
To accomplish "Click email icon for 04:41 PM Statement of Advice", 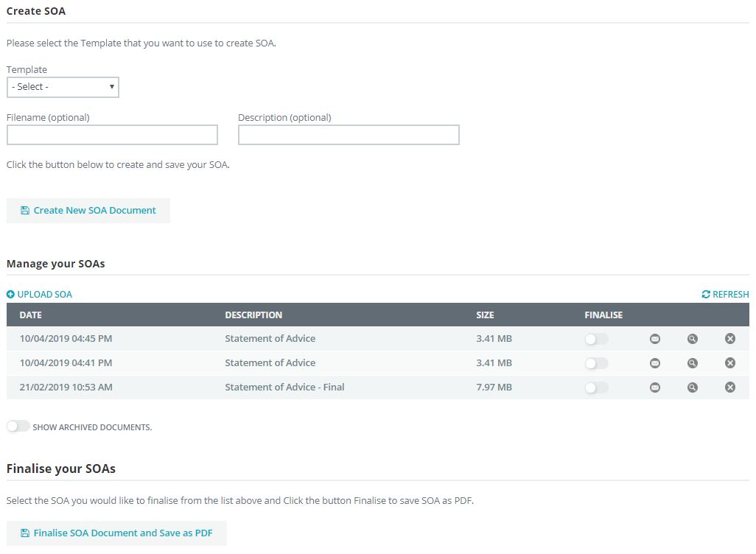I will pos(654,363).
